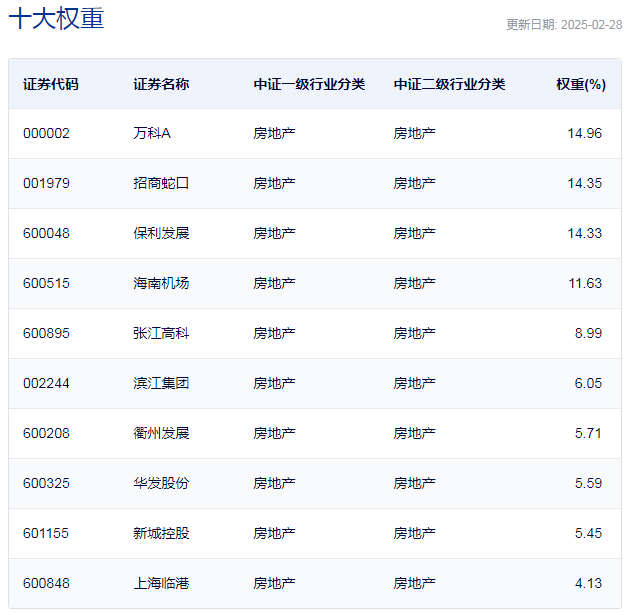Click the 证券名称 column header

161,84
